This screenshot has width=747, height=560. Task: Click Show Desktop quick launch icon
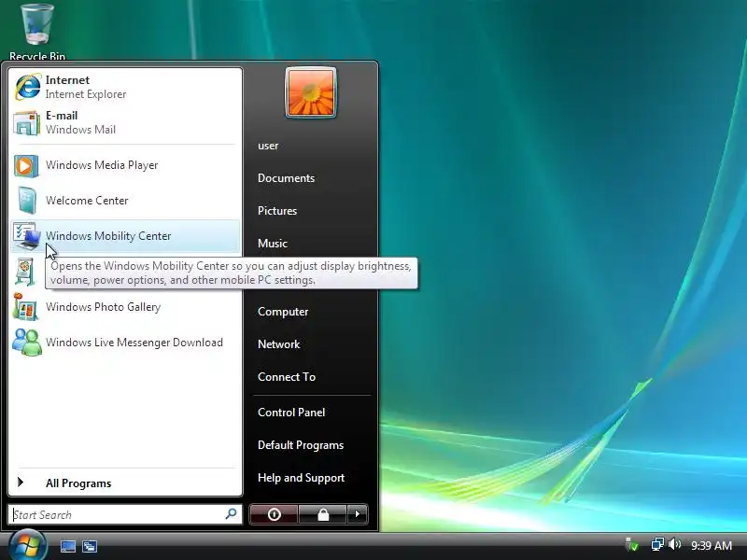(x=68, y=546)
